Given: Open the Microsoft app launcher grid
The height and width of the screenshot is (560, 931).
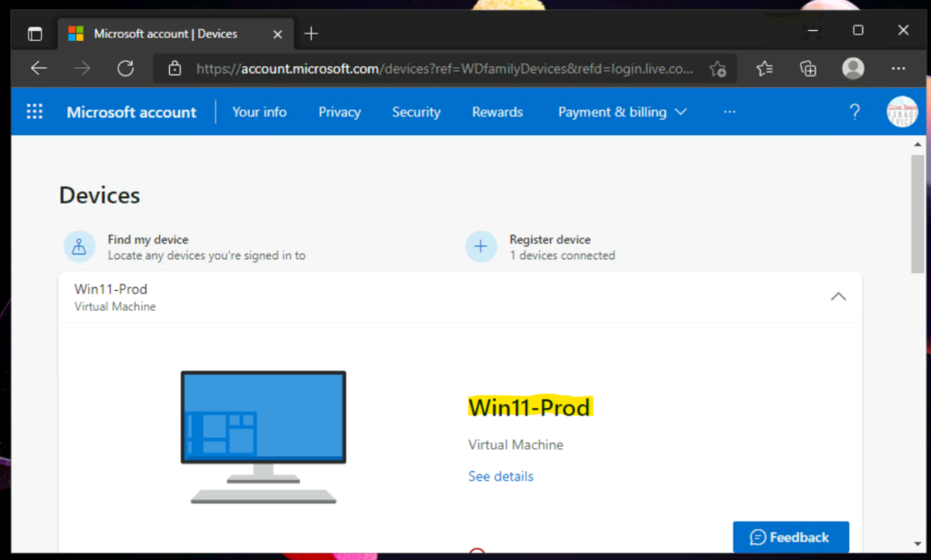Looking at the screenshot, I should click(x=35, y=112).
